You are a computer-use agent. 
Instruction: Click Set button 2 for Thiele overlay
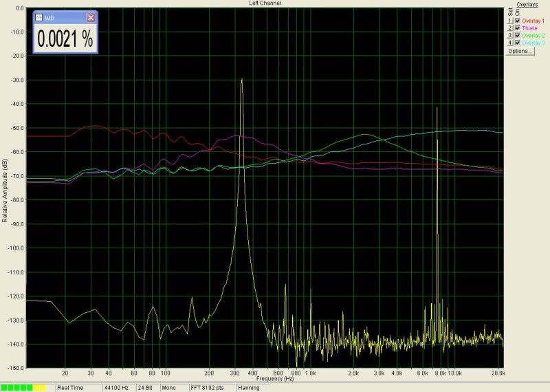click(510, 28)
